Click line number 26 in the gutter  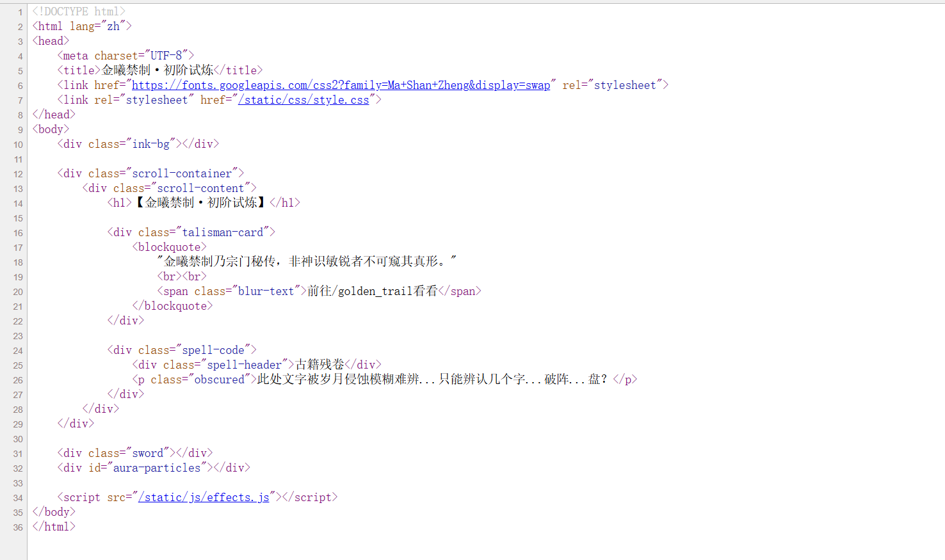(x=18, y=380)
